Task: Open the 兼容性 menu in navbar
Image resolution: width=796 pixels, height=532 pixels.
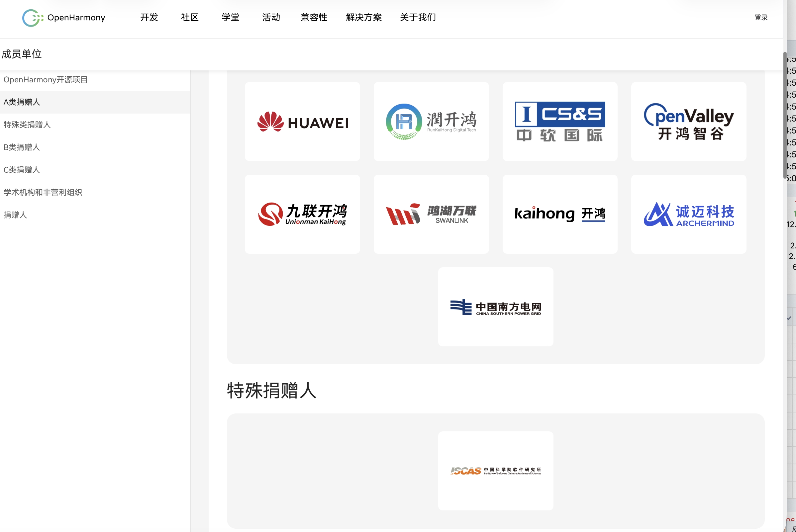Action: (314, 17)
